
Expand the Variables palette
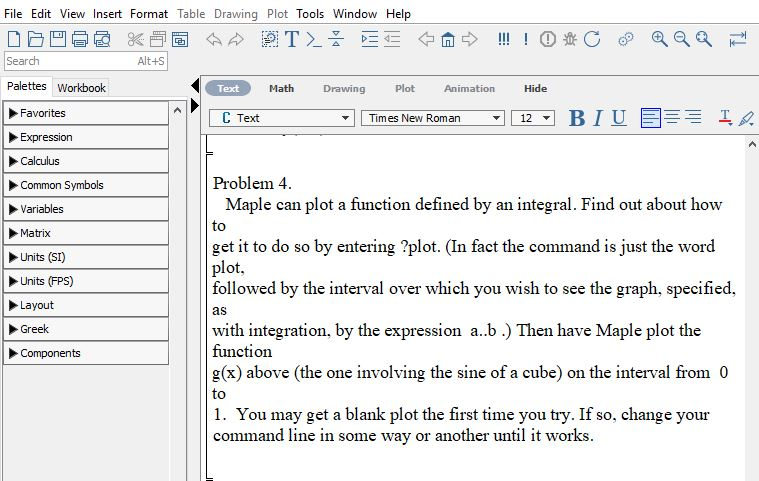coord(86,209)
